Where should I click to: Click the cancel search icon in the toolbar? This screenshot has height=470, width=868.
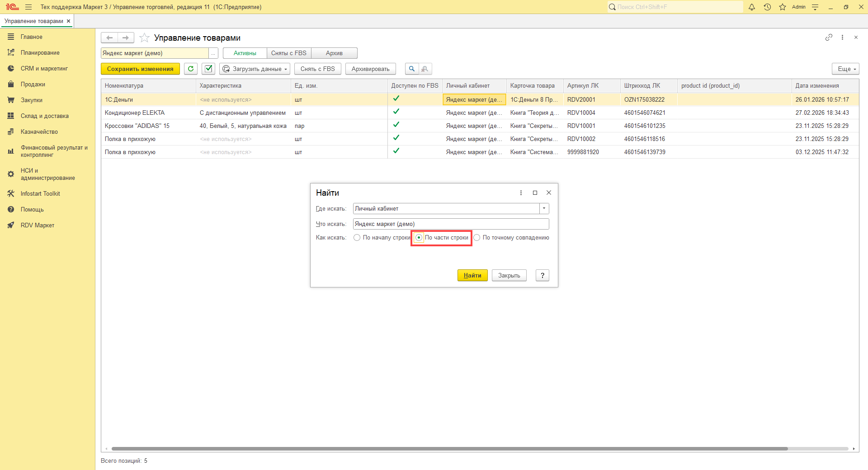(425, 69)
